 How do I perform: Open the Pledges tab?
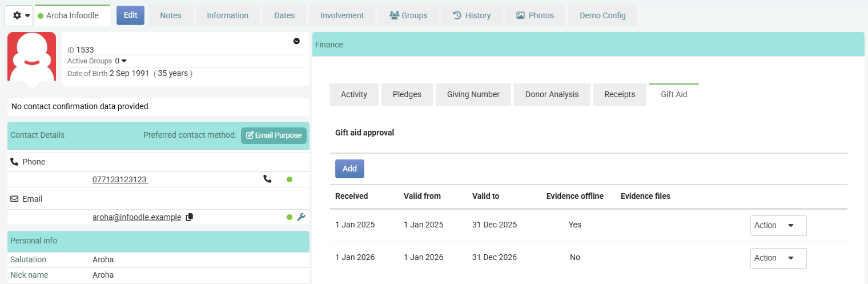click(407, 94)
